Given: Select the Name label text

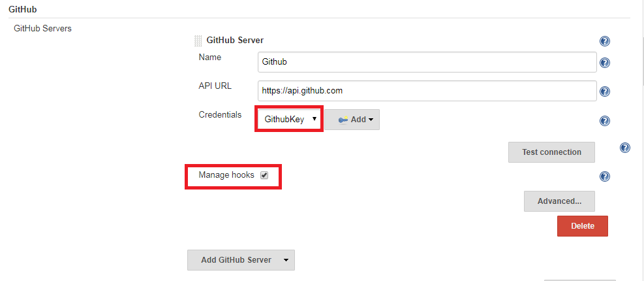Looking at the screenshot, I should point(210,58).
